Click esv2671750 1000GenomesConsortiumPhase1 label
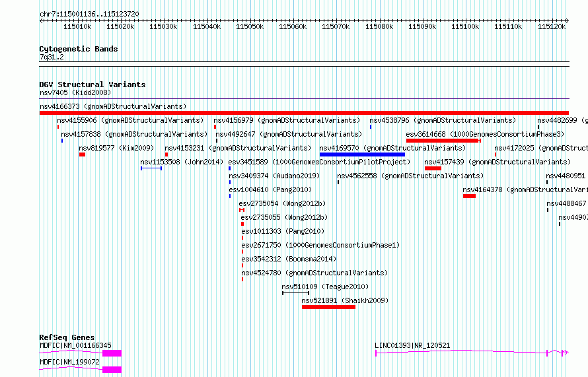Screen dimensions: 588x377 [x=320, y=245]
